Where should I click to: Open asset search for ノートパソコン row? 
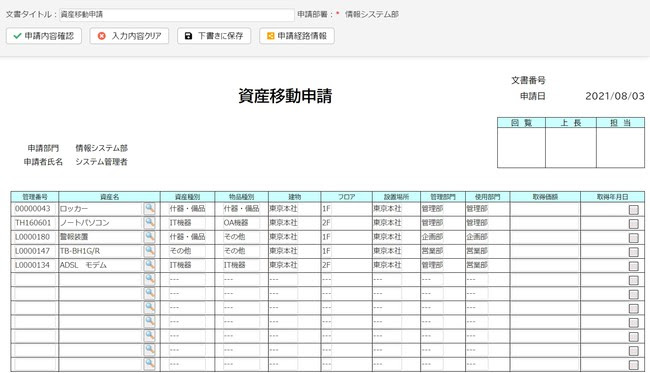pos(150,223)
